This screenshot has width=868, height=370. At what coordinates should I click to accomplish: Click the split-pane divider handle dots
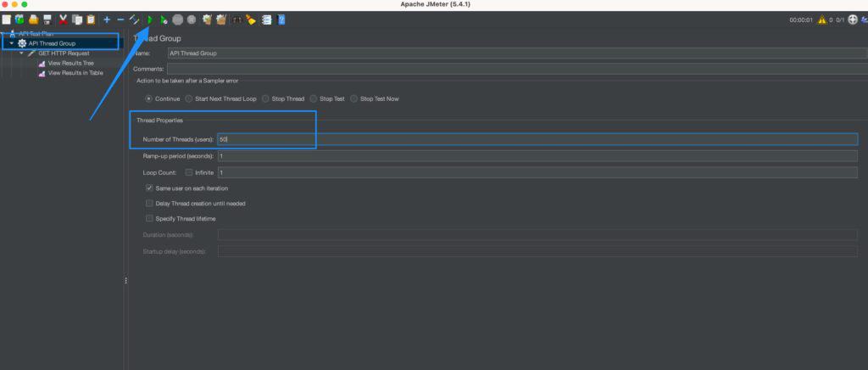125,281
